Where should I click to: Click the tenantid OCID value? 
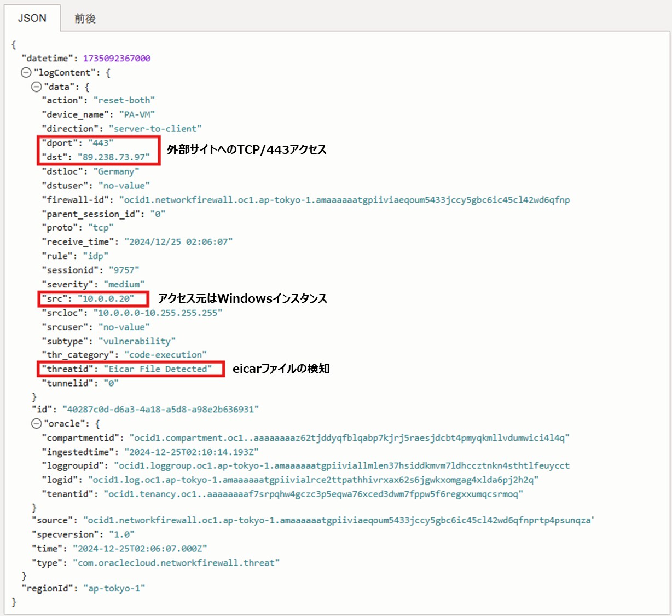(x=313, y=494)
